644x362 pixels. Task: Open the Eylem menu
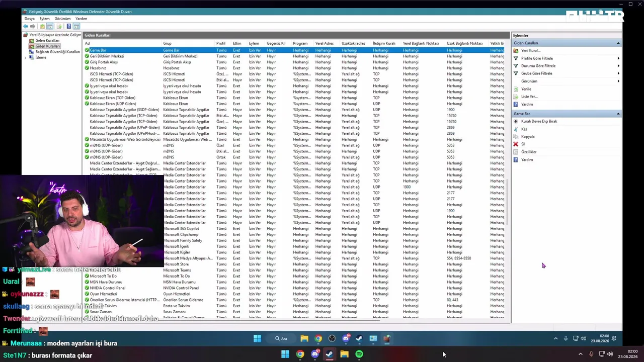pyautogui.click(x=44, y=19)
